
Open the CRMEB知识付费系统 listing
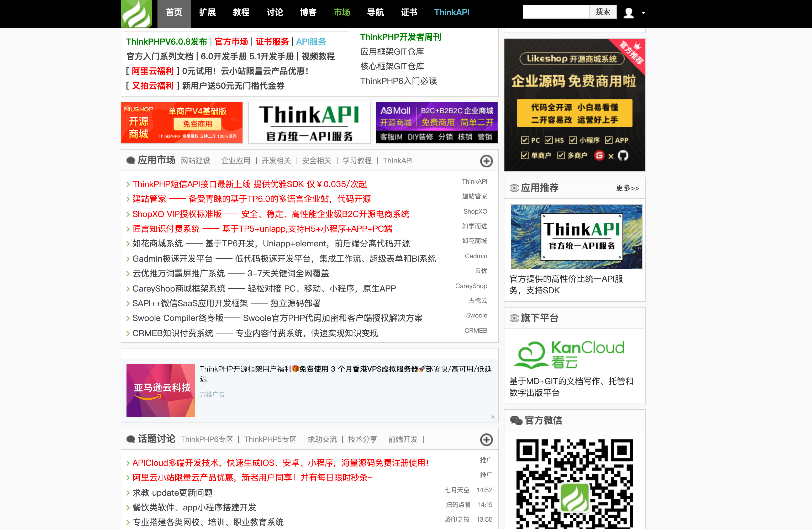click(255, 333)
